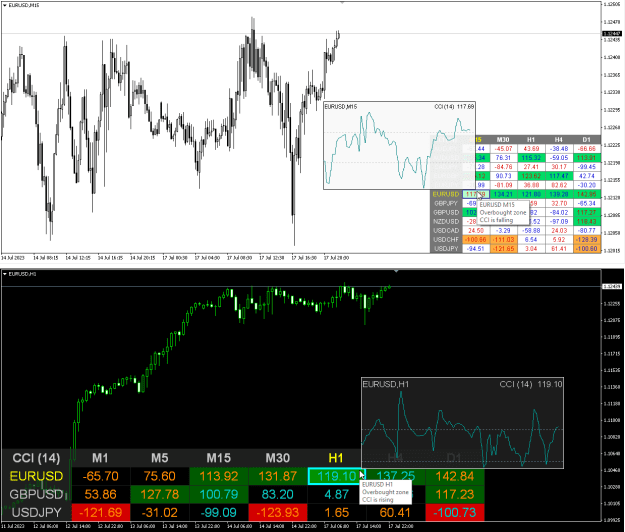
Task: Click the green 134.21 EURUSD M30 cell
Action: click(503, 194)
